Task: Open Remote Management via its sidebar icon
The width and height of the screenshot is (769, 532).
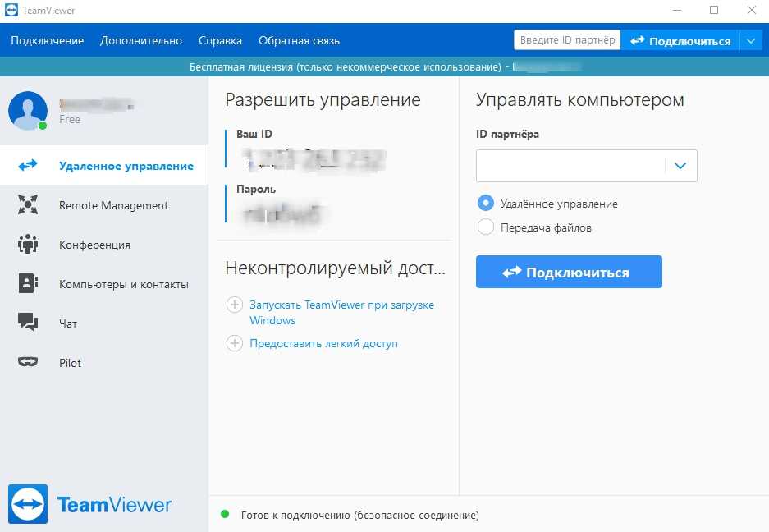Action: pos(28,205)
